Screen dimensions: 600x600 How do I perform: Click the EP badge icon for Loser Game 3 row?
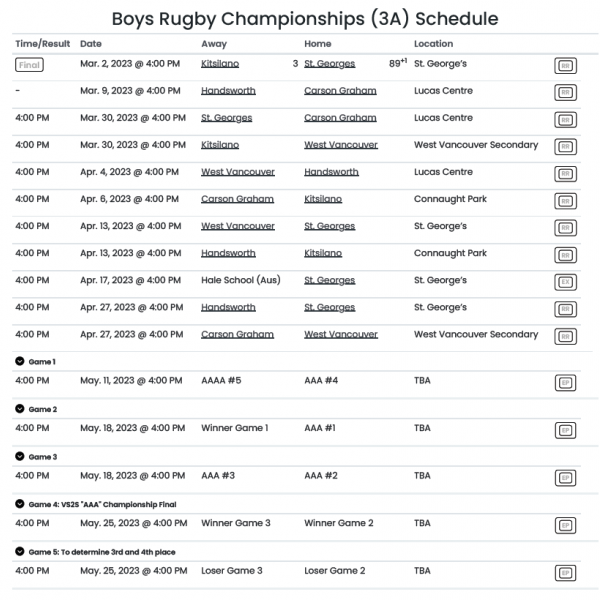[565, 573]
